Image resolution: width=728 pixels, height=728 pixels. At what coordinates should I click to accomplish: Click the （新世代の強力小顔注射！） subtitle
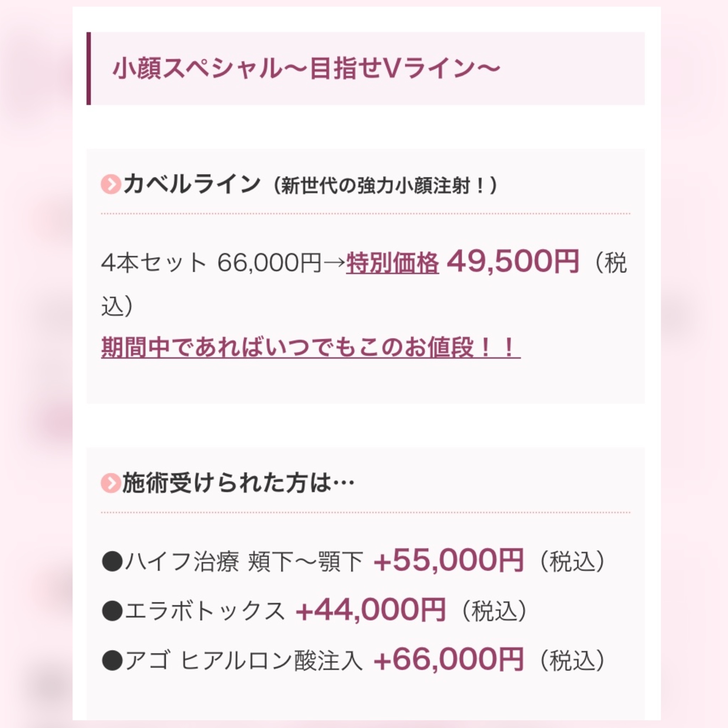click(384, 186)
